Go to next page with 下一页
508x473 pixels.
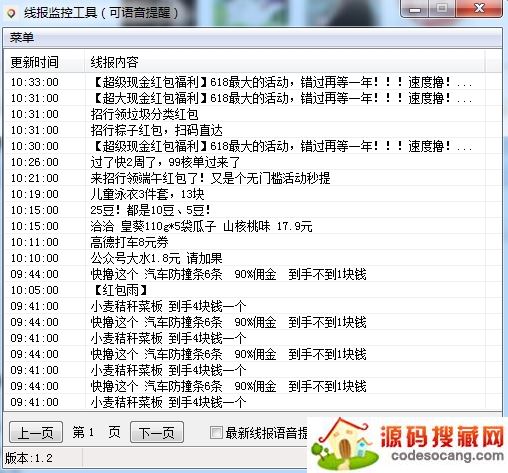point(157,432)
